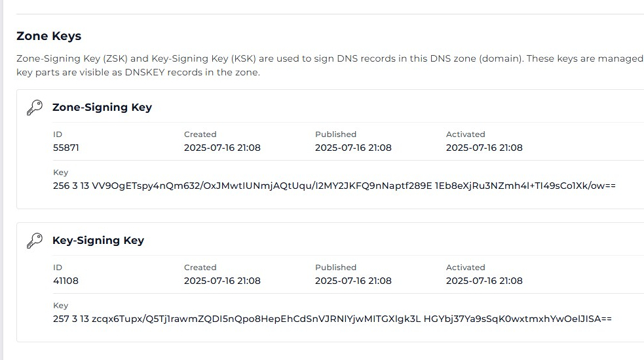This screenshot has height=360, width=644.
Task: Click the Key-Signing Key Published date value
Action: point(353,281)
